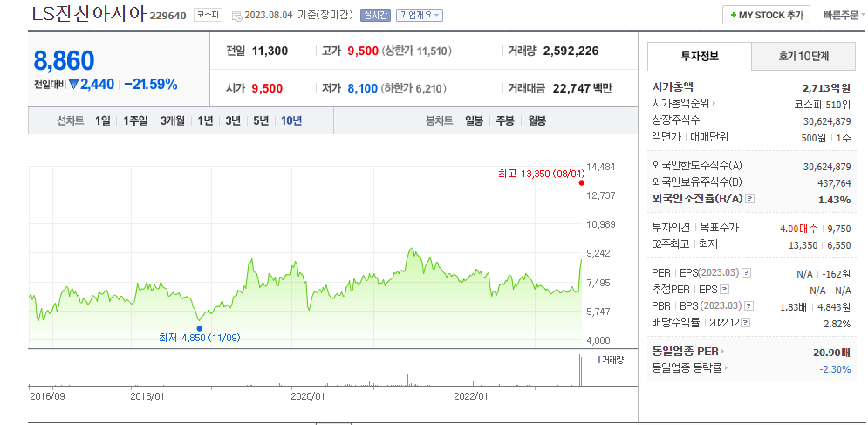Click the MY STOCK 추가 button

(766, 15)
